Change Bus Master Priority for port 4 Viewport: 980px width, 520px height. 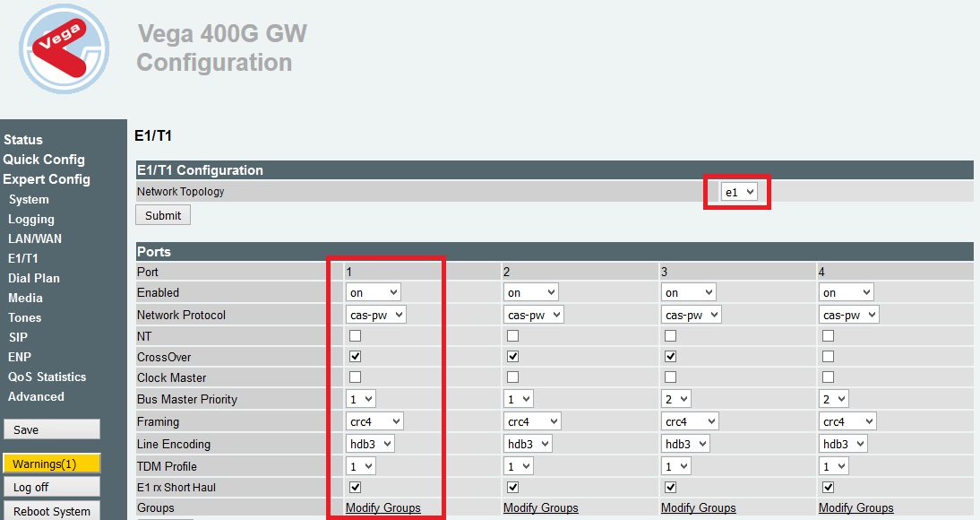click(x=834, y=399)
